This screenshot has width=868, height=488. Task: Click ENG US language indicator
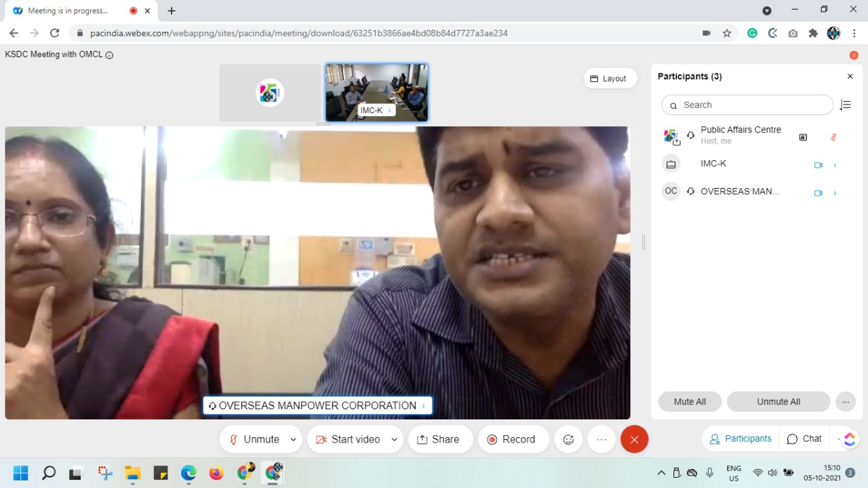[733, 473]
